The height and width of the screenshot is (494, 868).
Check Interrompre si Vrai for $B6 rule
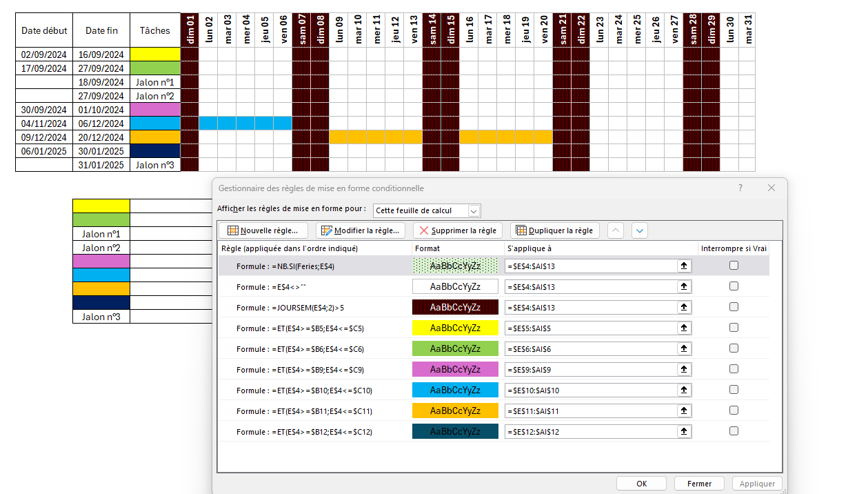tap(734, 348)
